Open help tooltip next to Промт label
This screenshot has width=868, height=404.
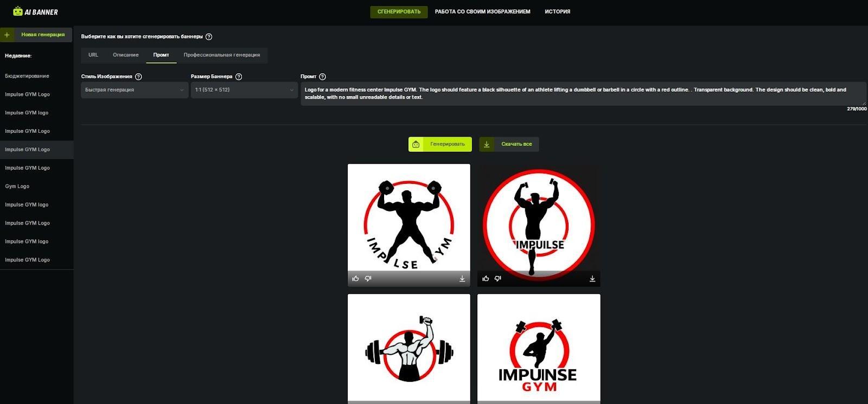pyautogui.click(x=323, y=77)
